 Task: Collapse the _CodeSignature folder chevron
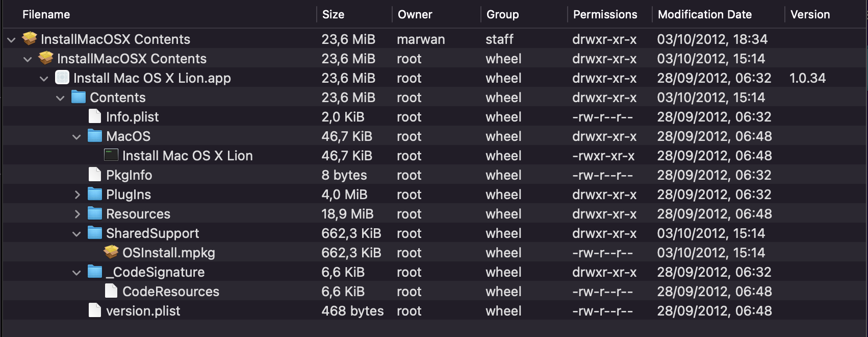click(x=76, y=272)
